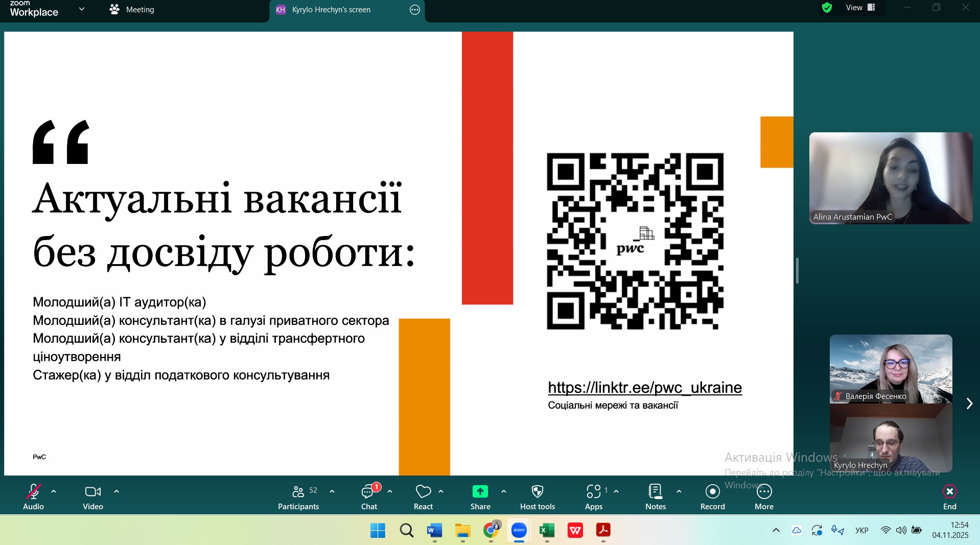Click Alina Arustamian PwC video thumbnail
980x545 pixels.
pos(891,178)
